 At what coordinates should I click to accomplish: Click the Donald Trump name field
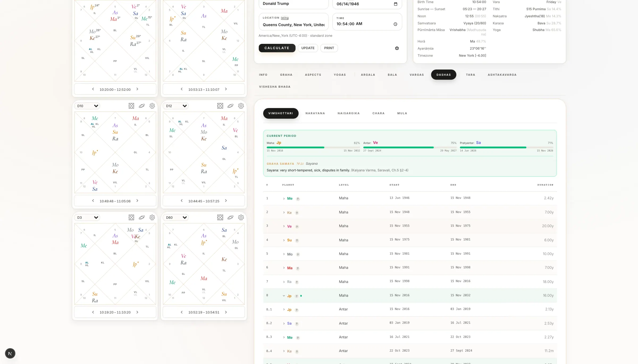pos(293,4)
